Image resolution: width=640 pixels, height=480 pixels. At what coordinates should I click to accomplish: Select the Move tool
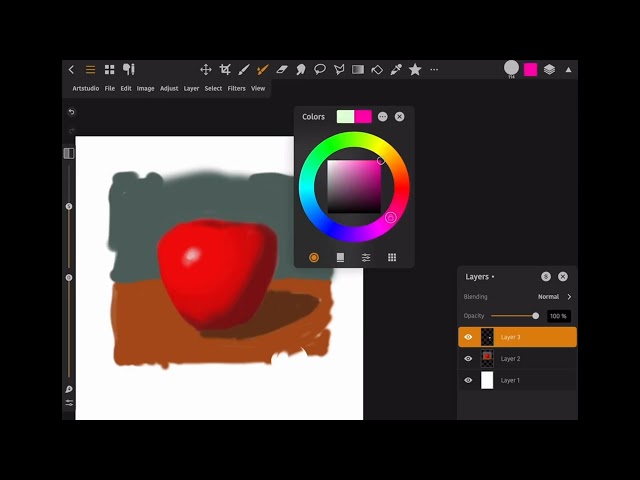click(x=206, y=69)
